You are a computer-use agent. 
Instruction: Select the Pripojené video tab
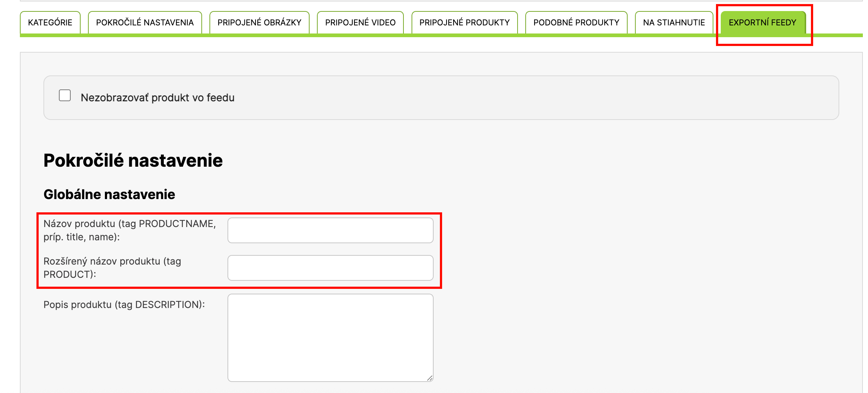(360, 22)
